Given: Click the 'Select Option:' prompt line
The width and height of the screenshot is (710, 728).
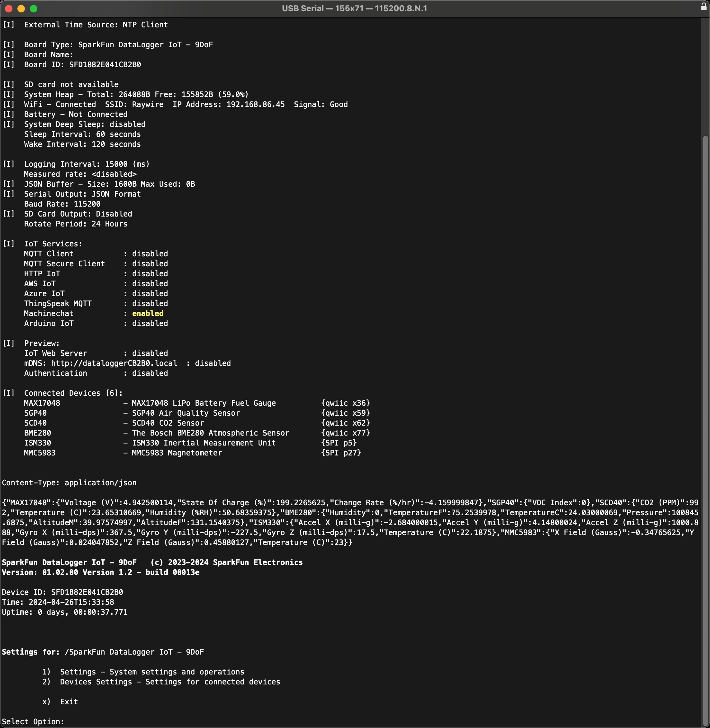Looking at the screenshot, I should (33, 721).
